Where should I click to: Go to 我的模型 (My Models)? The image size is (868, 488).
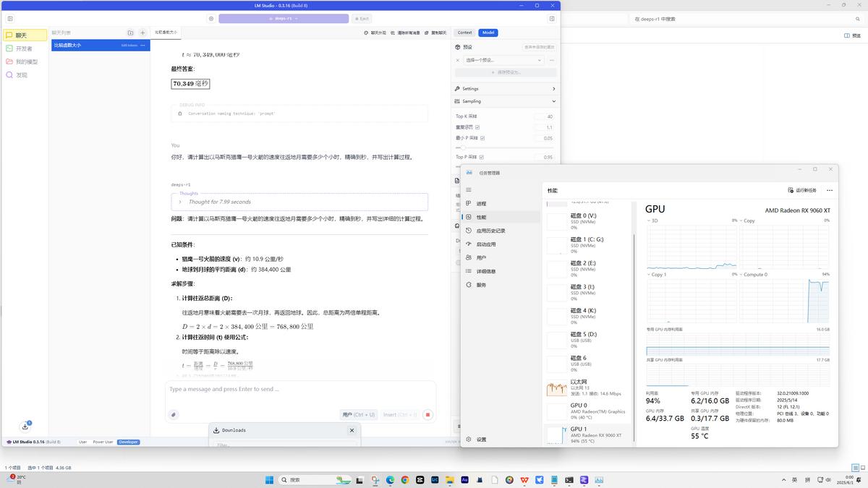coord(25,61)
